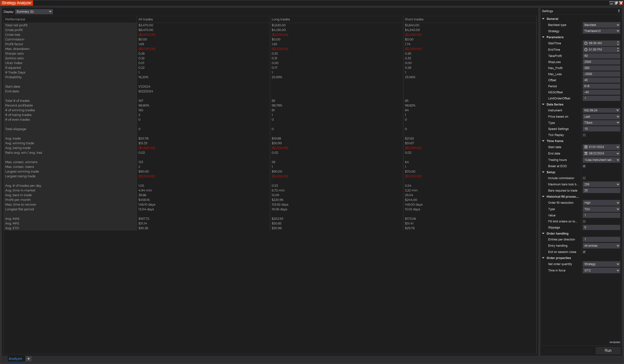Image resolution: width=624 pixels, height=364 pixels.
Task: Click the Period input field
Action: point(601,86)
